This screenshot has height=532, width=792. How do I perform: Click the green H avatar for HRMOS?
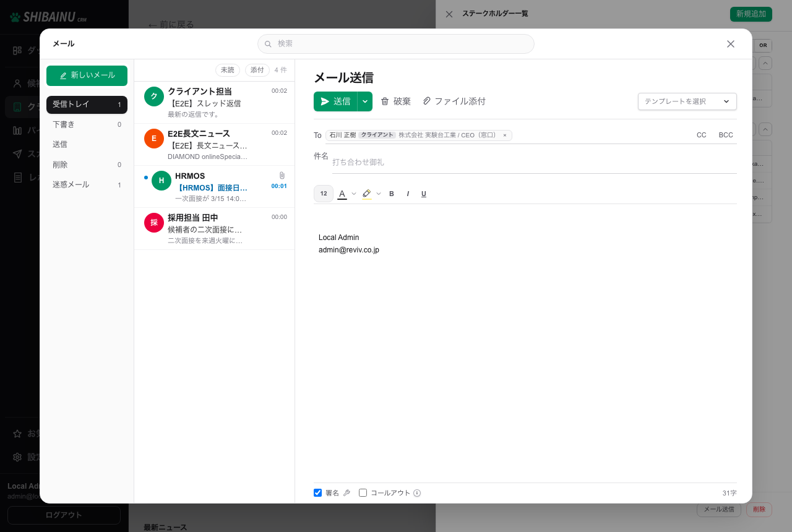point(161,181)
